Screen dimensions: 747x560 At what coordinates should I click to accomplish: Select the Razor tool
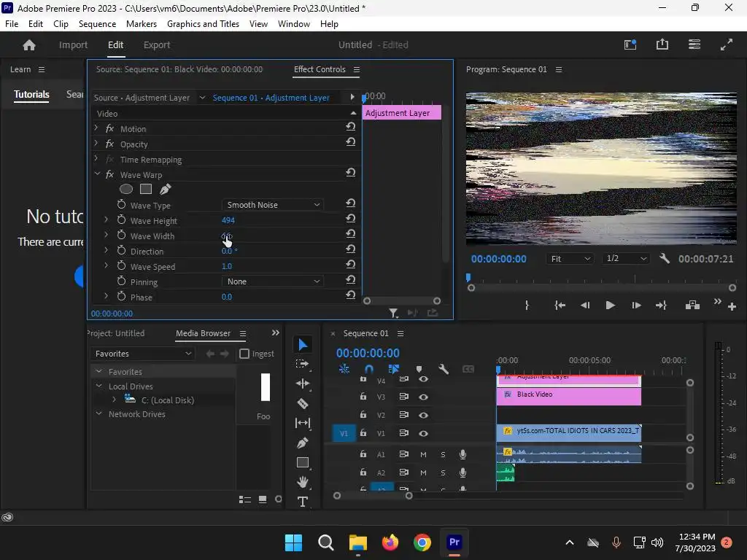coord(303,403)
